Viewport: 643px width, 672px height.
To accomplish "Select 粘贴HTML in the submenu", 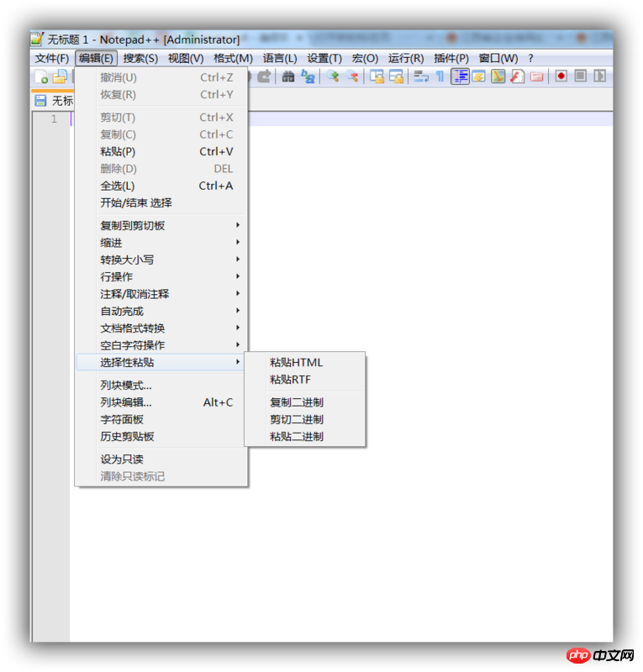I will pos(305,363).
